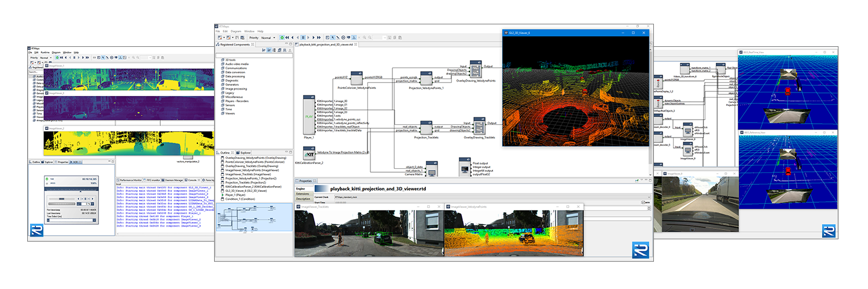868x289 pixels.
Task: Click diagram overview thumbnail in Outline panel
Action: tap(254, 217)
